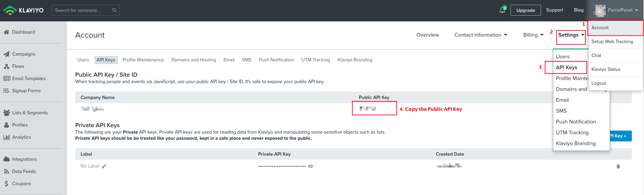Switch to Klaviyo Branding sub-tab
The width and height of the screenshot is (644, 195).
coord(355,60)
